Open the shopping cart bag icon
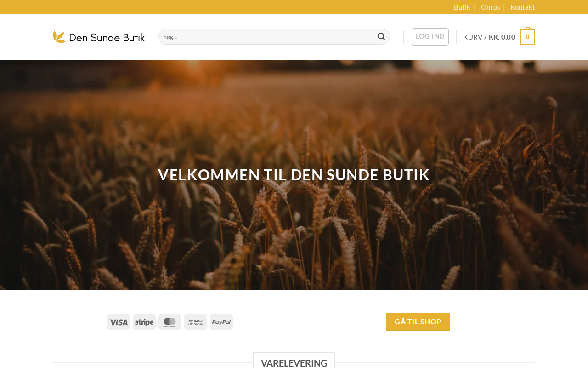This screenshot has width=588, height=368. pyautogui.click(x=527, y=36)
